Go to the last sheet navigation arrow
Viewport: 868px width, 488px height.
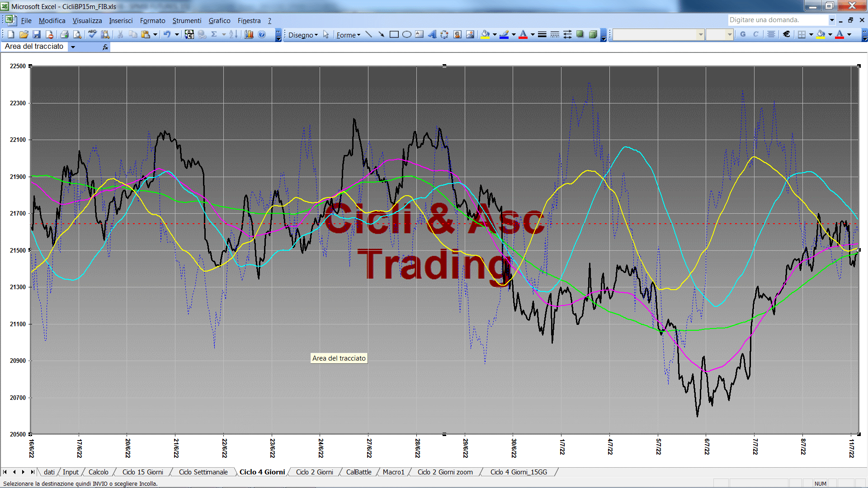(x=33, y=472)
